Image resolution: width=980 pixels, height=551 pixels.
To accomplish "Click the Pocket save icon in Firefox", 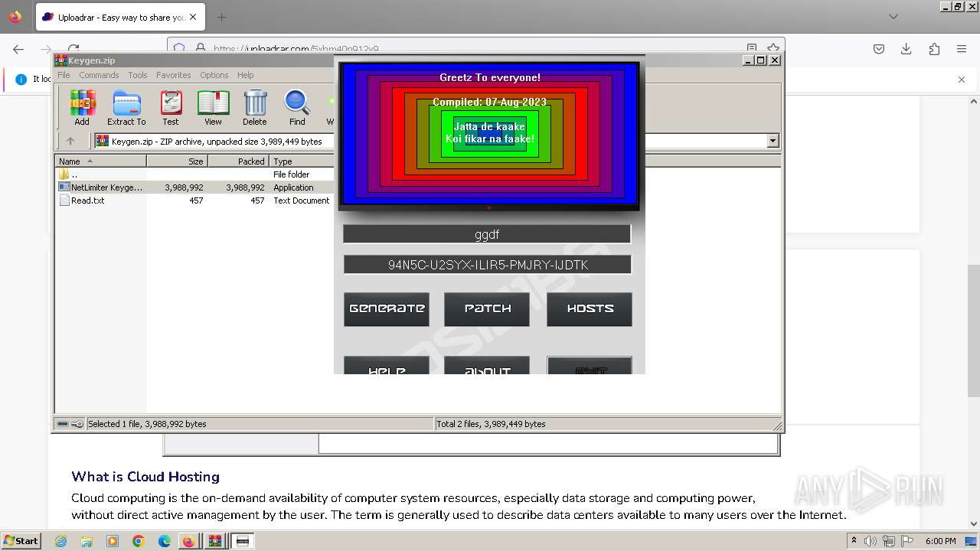I will click(x=879, y=49).
